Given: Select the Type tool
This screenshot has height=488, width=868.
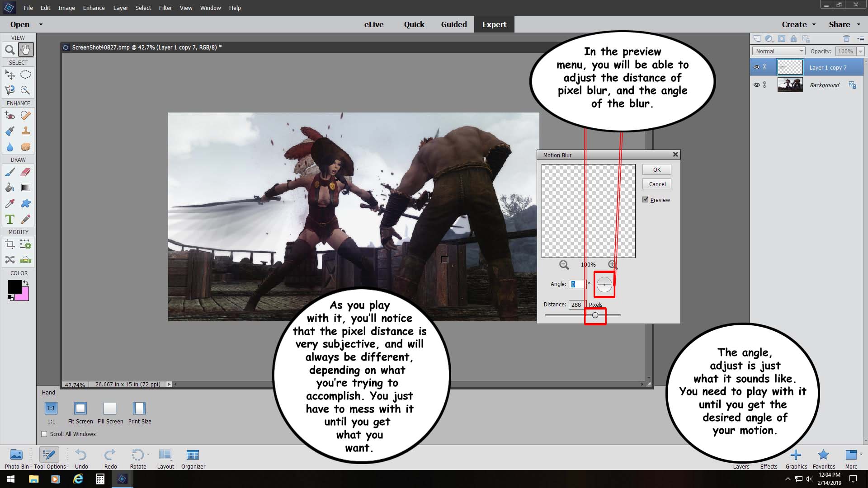Looking at the screenshot, I should pos(9,220).
